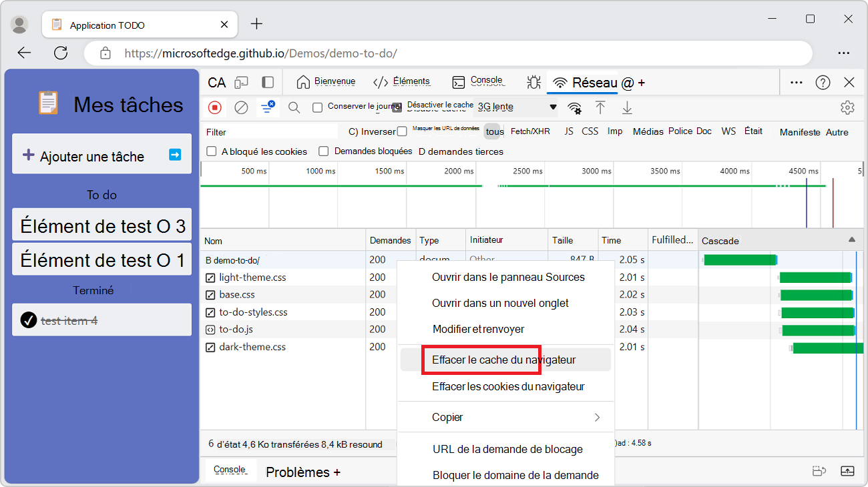Open the bug icon tab in DevTools

[x=533, y=82]
